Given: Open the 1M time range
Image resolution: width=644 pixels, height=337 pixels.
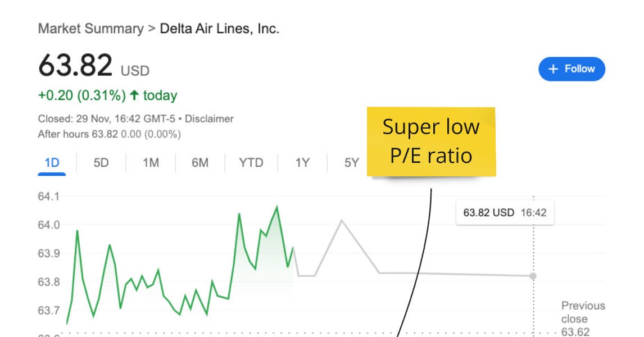Looking at the screenshot, I should pyautogui.click(x=149, y=163).
